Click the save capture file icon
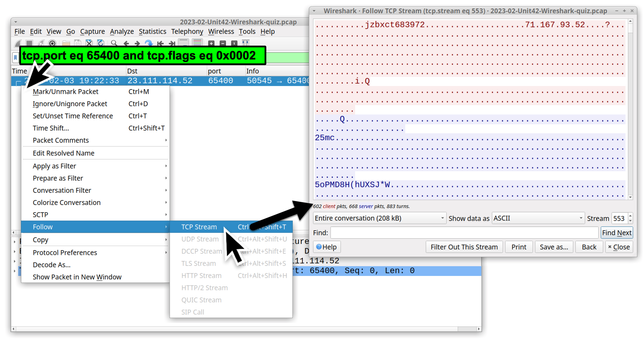The width and height of the screenshot is (644, 340). [78, 43]
